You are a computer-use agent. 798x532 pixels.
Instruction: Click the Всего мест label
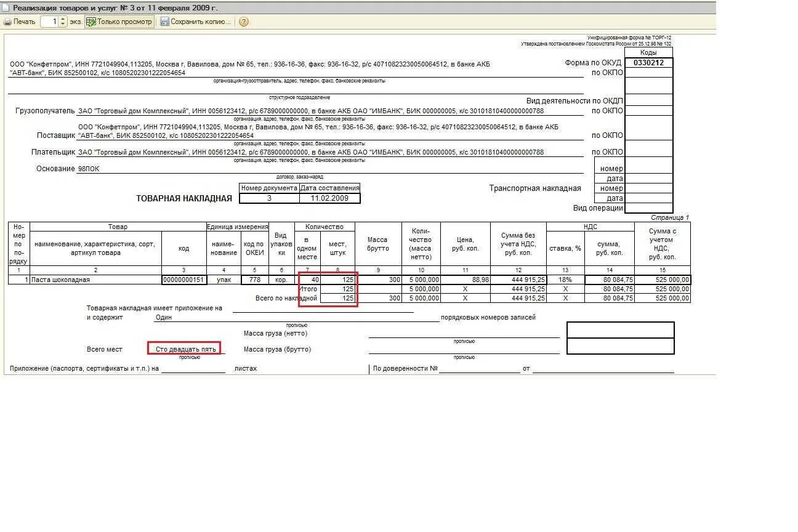[105, 349]
